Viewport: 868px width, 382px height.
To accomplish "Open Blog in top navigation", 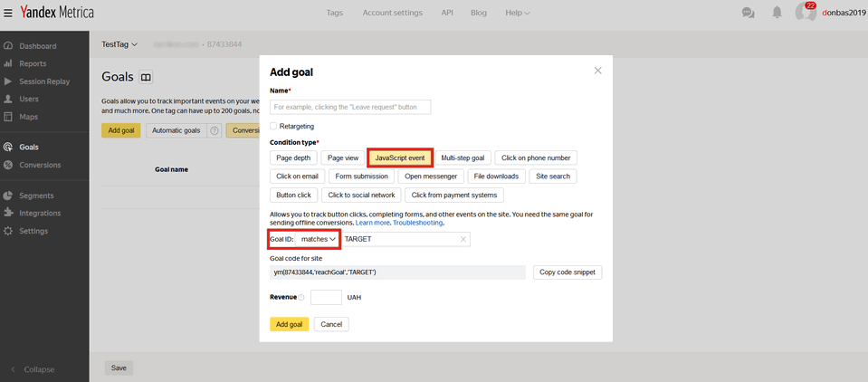I will pos(479,13).
